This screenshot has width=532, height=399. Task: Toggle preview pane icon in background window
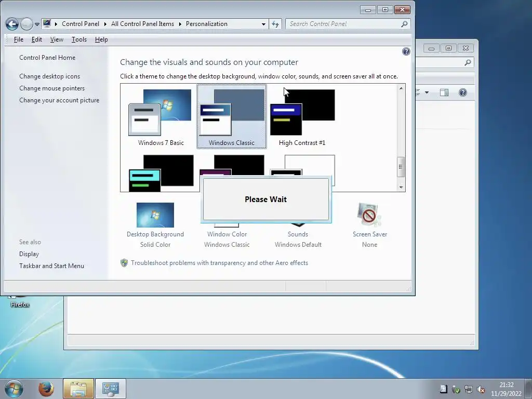(444, 92)
